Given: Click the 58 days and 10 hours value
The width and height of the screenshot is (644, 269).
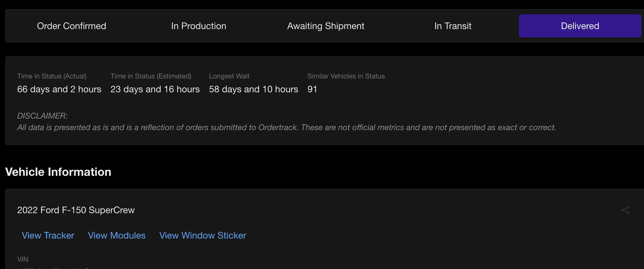Looking at the screenshot, I should pos(253,89).
